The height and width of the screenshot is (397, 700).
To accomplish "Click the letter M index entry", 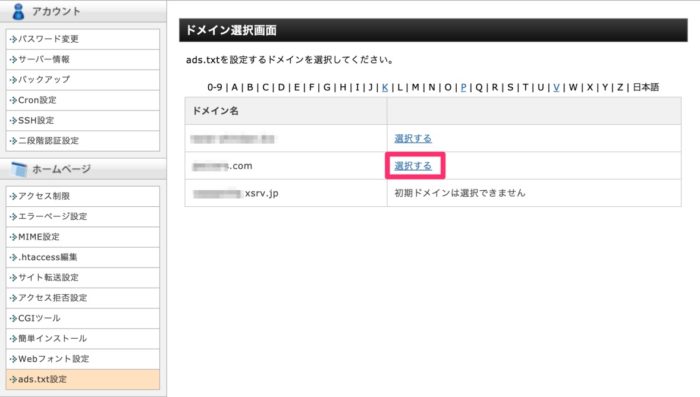I will click(416, 87).
